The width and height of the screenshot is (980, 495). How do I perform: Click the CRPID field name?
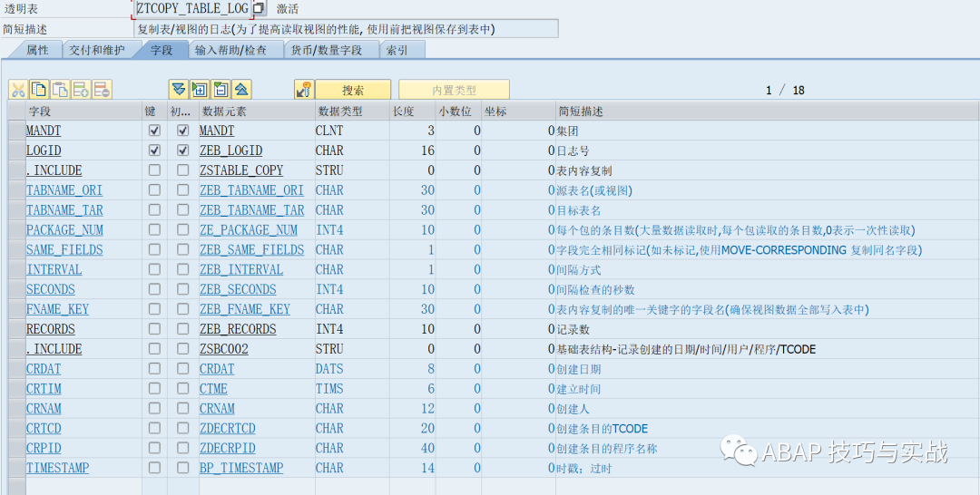[44, 448]
